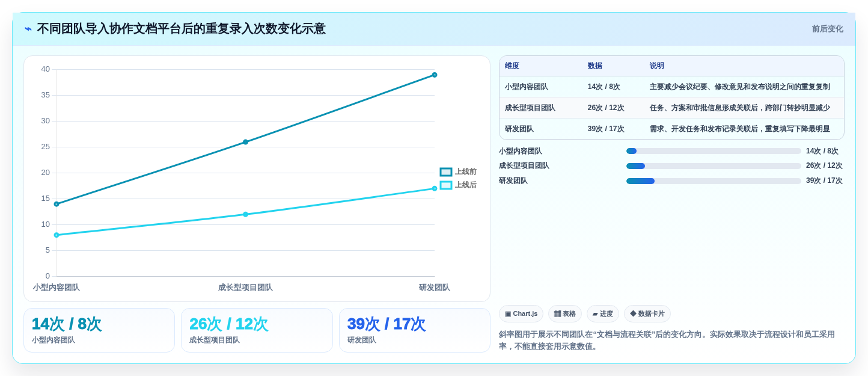
Task: Click the 成长型项目团队 progress bar
Action: pyautogui.click(x=714, y=166)
